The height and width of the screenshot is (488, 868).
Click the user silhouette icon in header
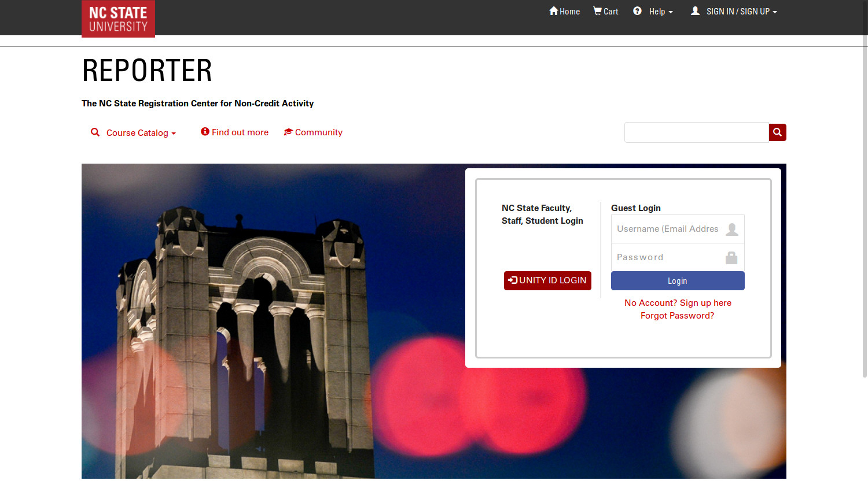pyautogui.click(x=695, y=11)
